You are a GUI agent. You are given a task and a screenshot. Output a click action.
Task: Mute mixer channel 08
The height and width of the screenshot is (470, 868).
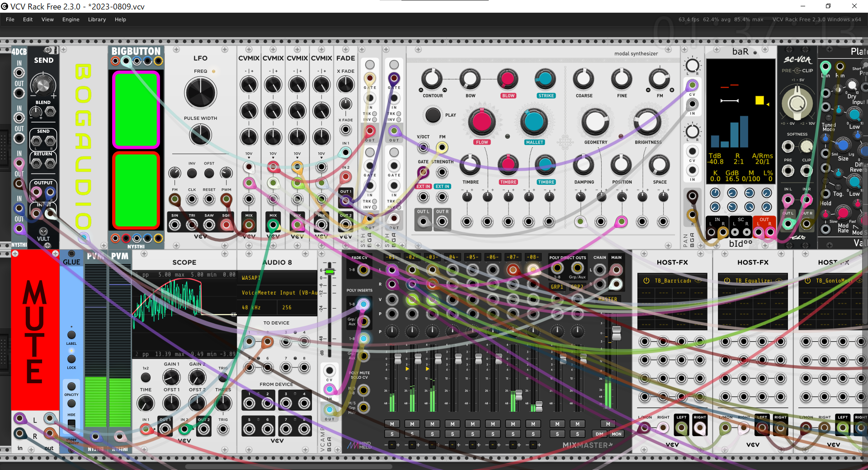533,424
